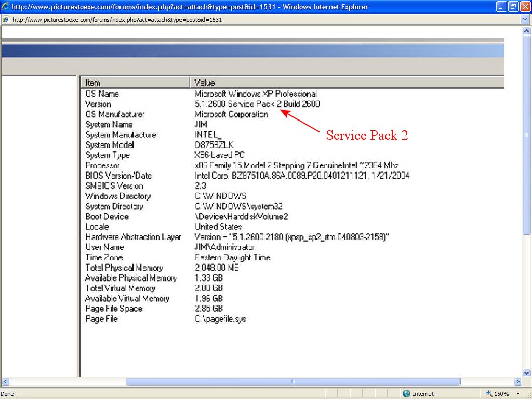Click the 'x86 Family 15 Model 2' processor value
Image resolution: width=532 pixels, height=399 pixels.
click(x=297, y=165)
